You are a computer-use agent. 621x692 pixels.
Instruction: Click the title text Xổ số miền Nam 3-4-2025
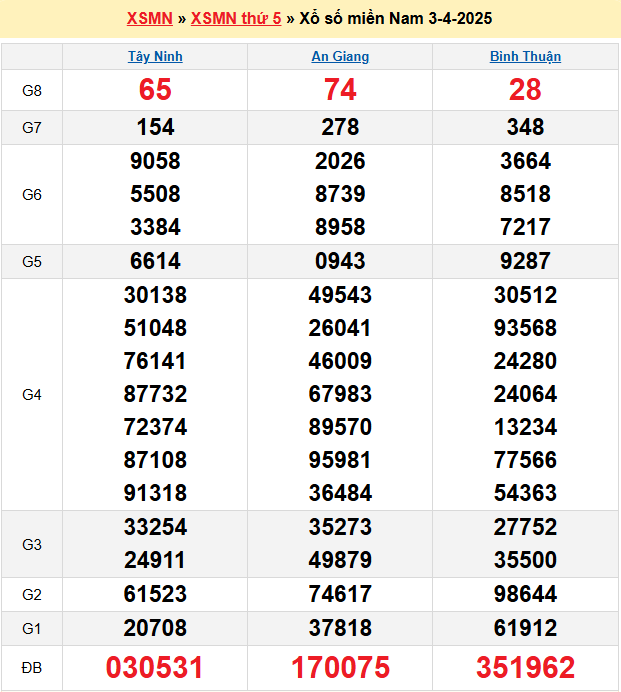[396, 19]
